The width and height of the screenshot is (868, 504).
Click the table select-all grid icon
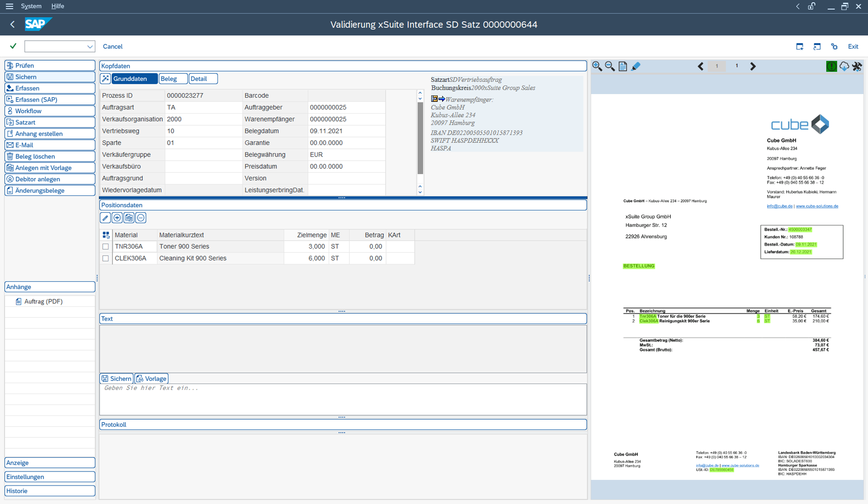tap(106, 235)
